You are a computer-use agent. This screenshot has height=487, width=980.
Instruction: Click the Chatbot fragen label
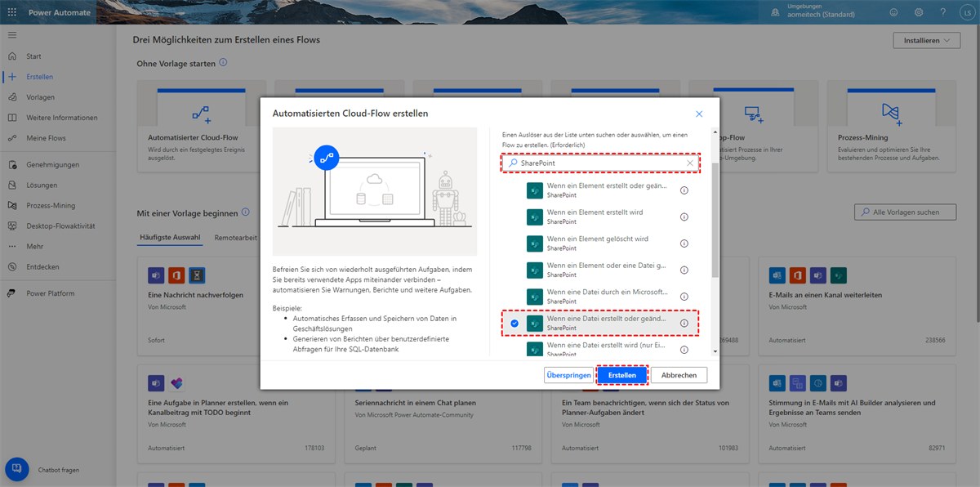[59, 470]
